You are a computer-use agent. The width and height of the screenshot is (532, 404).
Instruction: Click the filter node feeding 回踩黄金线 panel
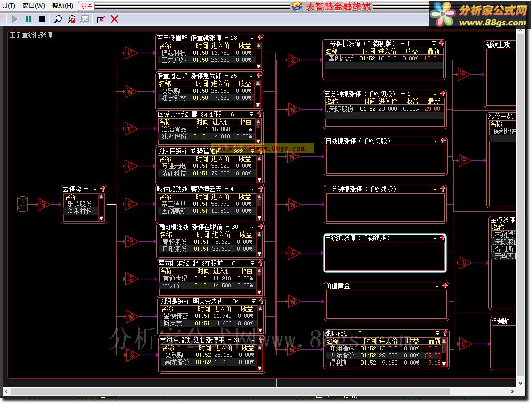pyautogui.click(x=131, y=129)
